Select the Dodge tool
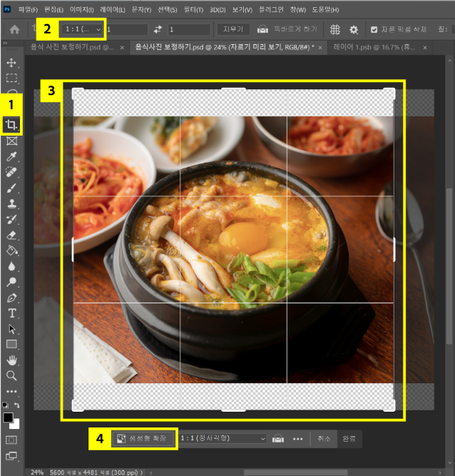Viewport: 455px width, 476px height. [11, 282]
